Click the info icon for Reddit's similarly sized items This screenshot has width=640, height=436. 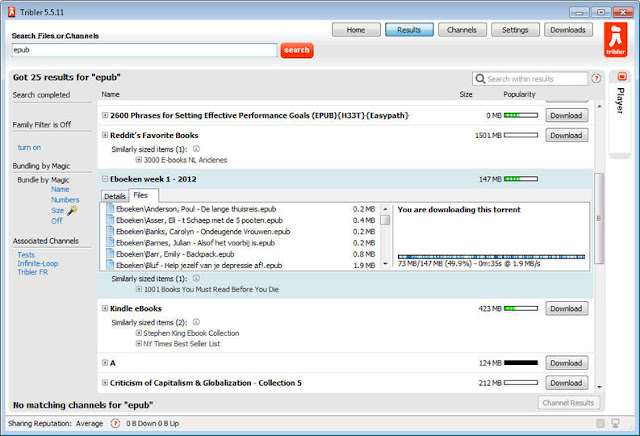[x=196, y=149]
